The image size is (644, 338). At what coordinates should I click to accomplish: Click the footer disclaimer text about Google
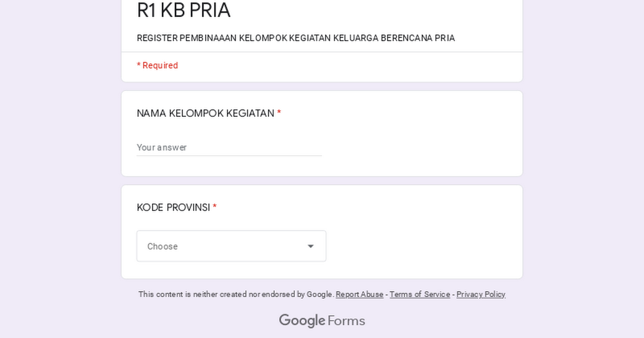235,294
